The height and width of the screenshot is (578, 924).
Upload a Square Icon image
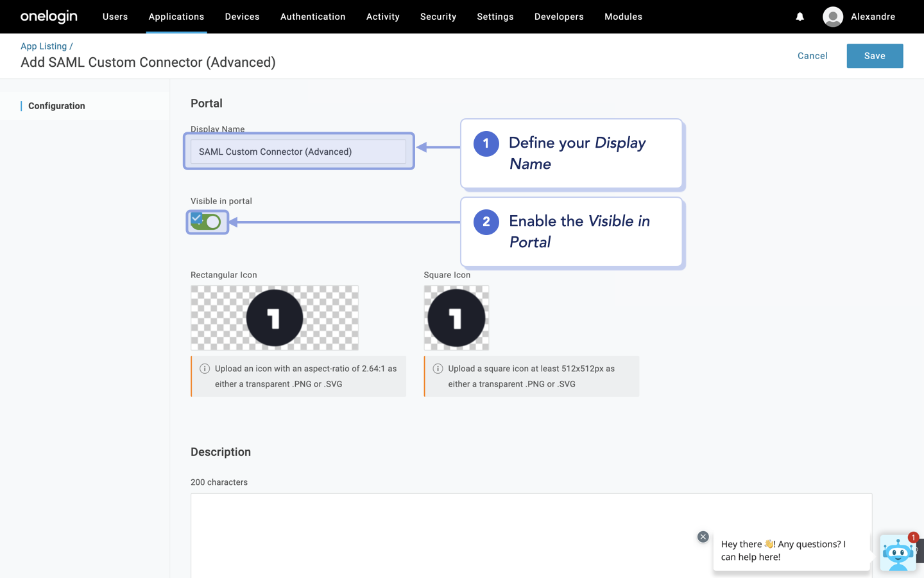click(456, 318)
